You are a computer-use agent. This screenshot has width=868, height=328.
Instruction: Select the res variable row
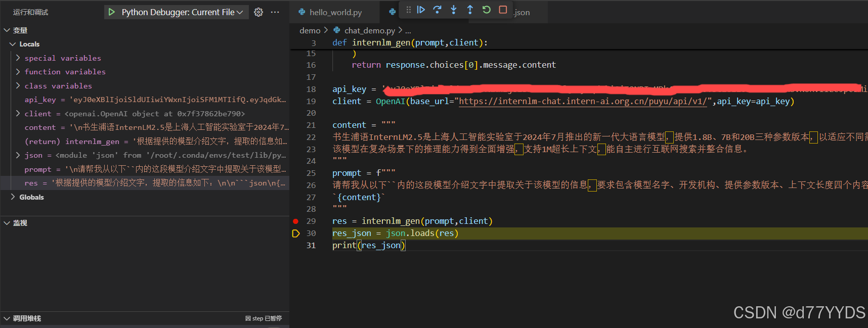click(145, 183)
